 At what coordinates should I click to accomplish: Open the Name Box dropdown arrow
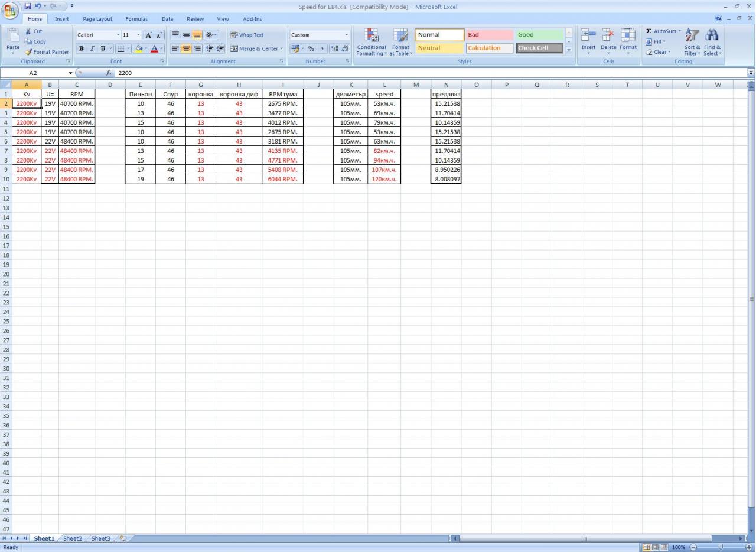pos(71,73)
